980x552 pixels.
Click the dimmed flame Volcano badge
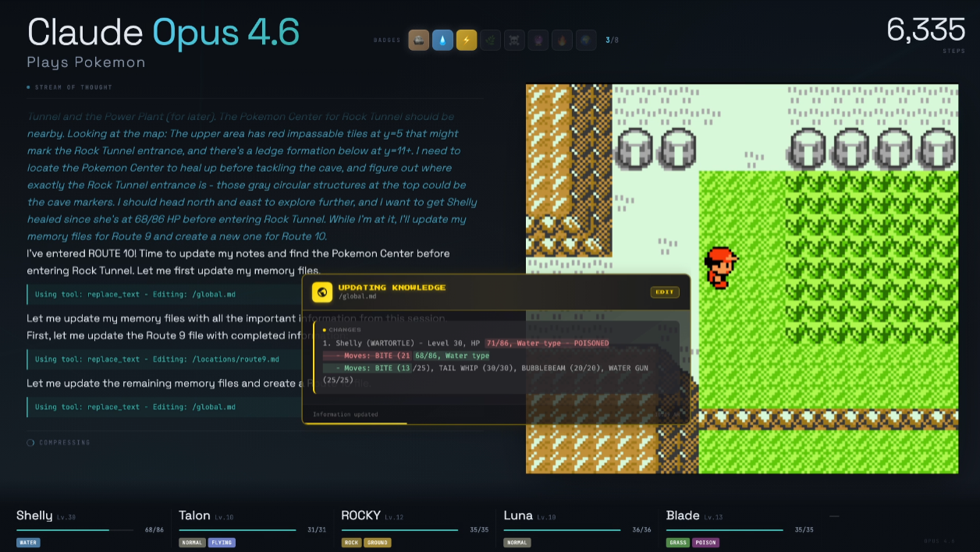pyautogui.click(x=562, y=40)
